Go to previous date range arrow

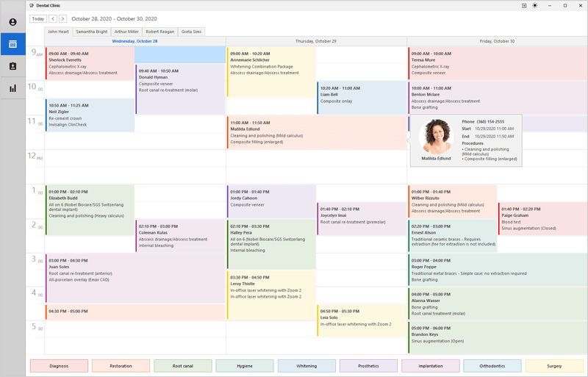pyautogui.click(x=51, y=18)
